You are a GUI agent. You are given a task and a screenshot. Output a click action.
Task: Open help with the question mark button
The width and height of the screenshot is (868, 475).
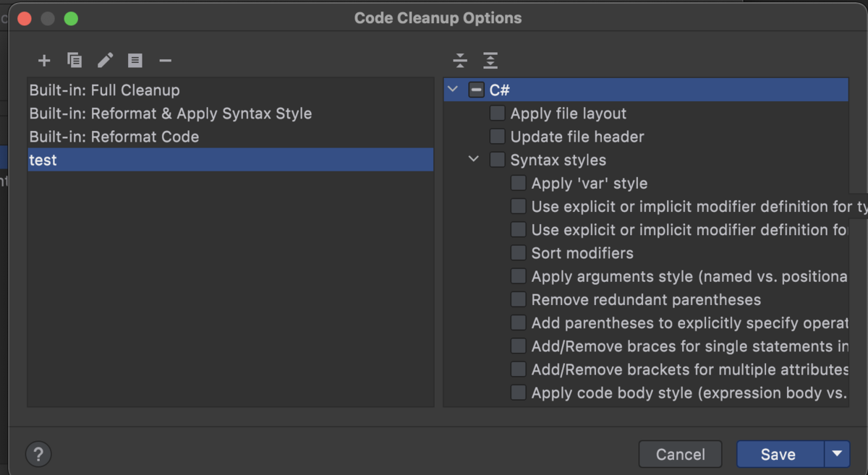point(38,454)
